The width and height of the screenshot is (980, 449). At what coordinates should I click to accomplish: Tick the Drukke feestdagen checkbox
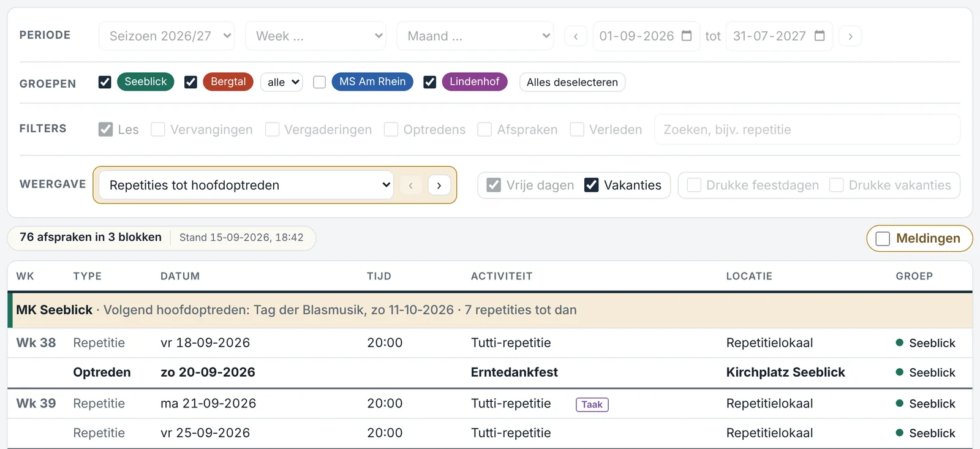tap(694, 185)
